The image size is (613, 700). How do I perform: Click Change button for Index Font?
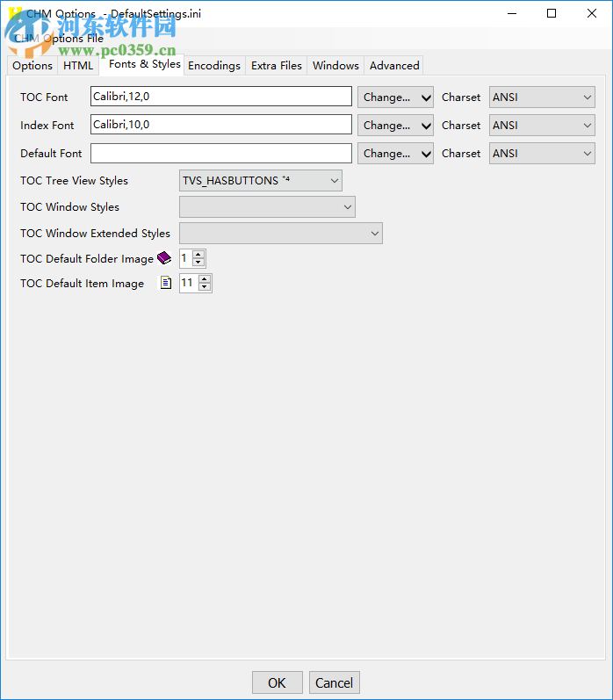[x=395, y=126]
